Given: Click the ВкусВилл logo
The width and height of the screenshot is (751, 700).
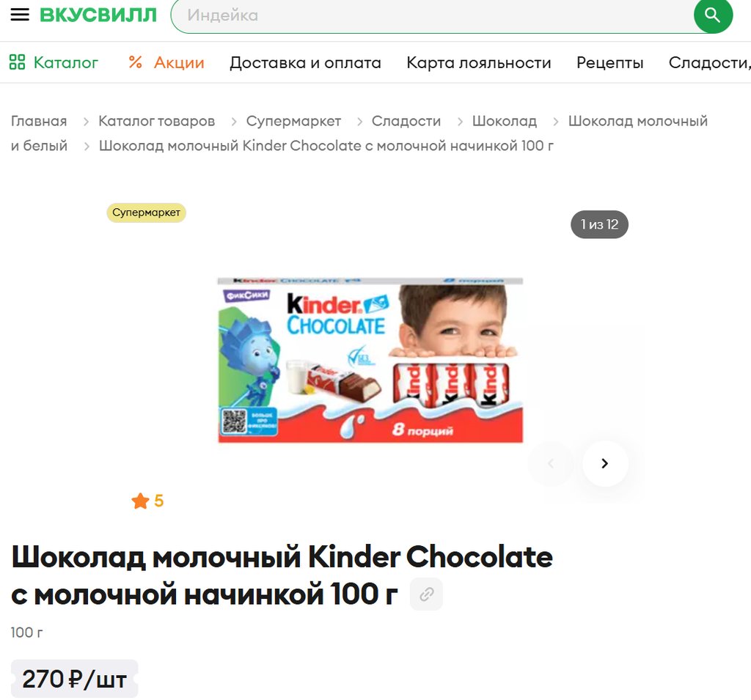Looking at the screenshot, I should 98,15.
